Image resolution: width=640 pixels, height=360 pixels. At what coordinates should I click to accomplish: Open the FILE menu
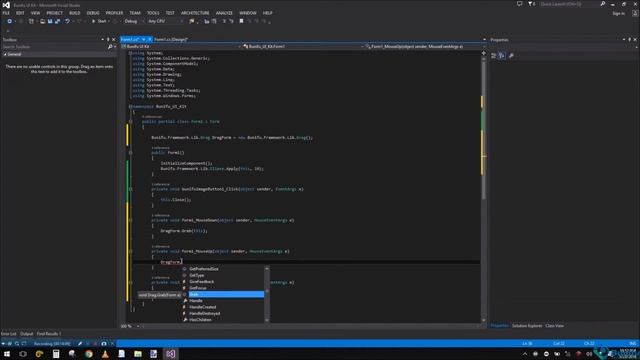tap(6, 13)
